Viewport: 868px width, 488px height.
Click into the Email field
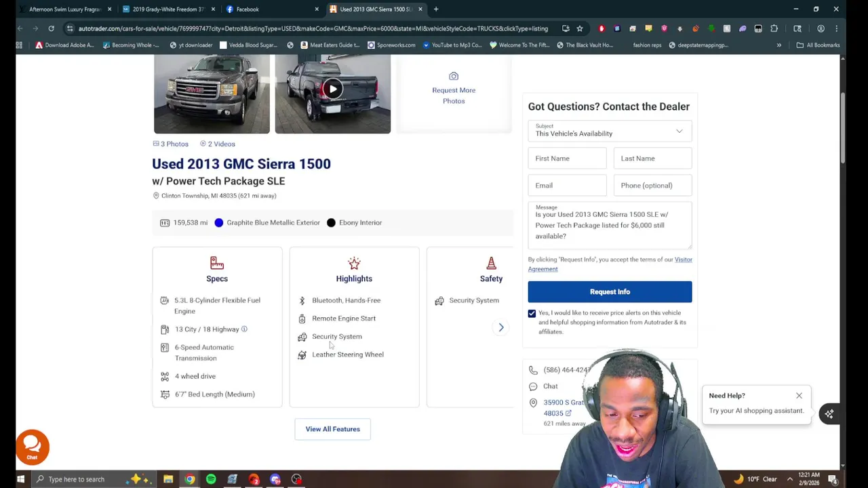pos(567,186)
